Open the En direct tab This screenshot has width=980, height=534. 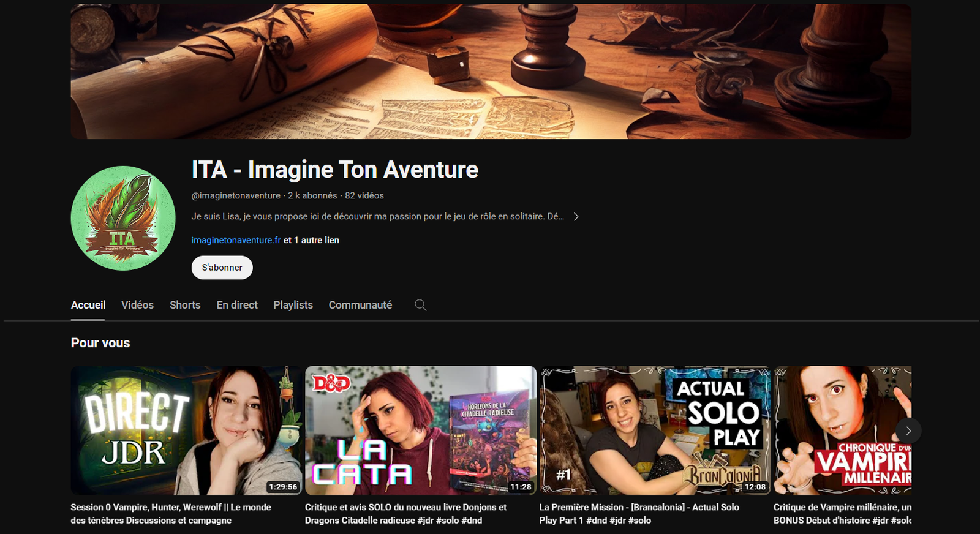[x=237, y=305]
